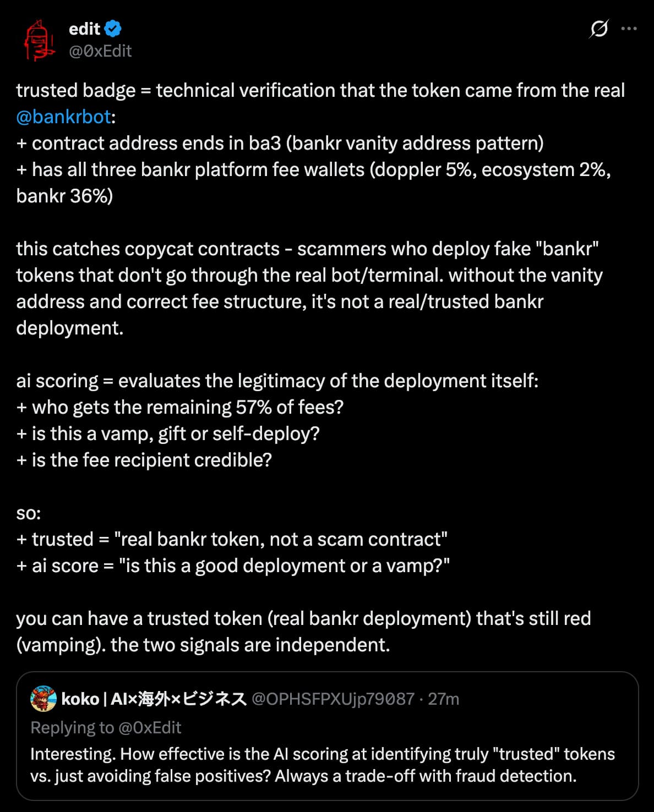Click the closing line about independent signals
Screen dimensions: 654x812
[303, 631]
